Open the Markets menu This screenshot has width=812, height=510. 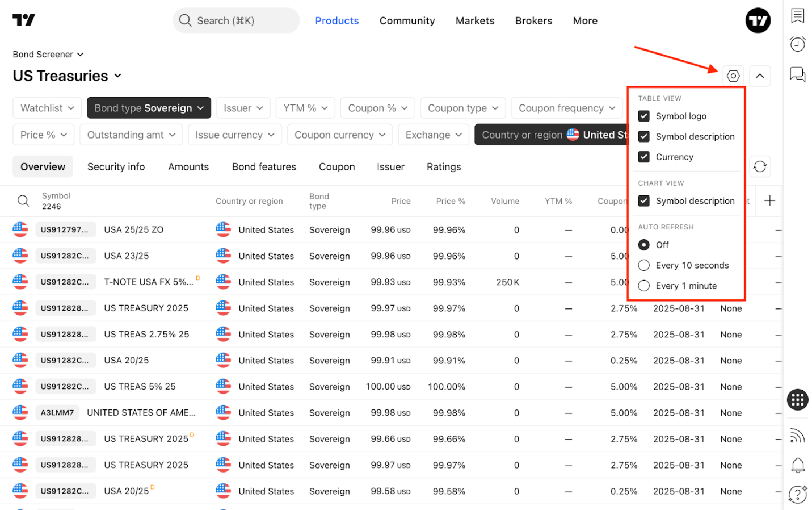coord(475,20)
